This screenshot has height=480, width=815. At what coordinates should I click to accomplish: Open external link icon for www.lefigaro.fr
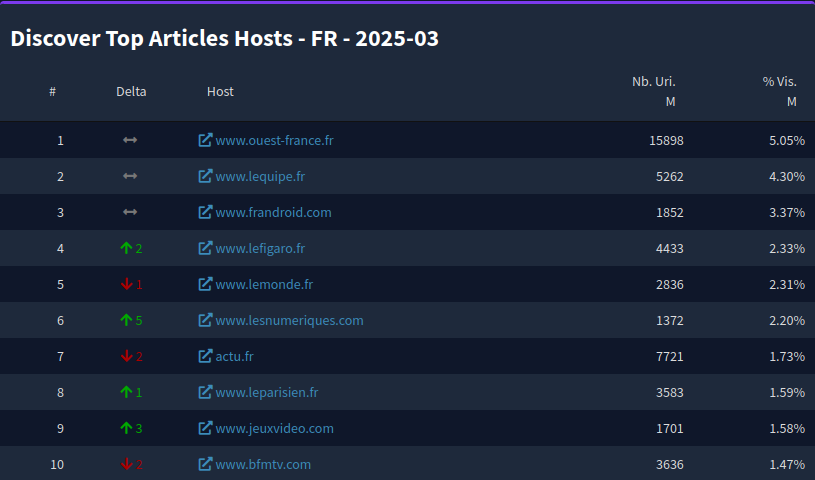pos(205,248)
